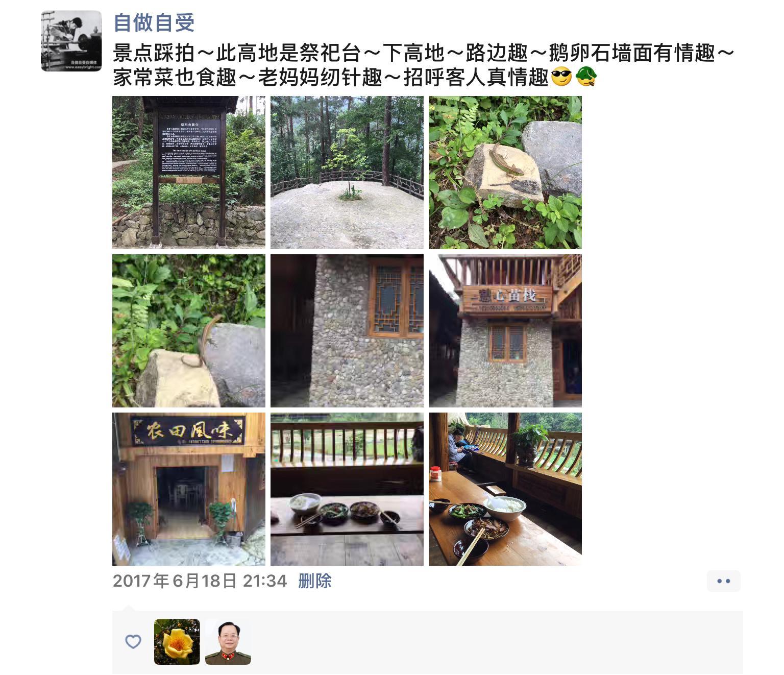Open the balcony dining table photo
Viewport: 784px width, 675px height.
[x=505, y=489]
